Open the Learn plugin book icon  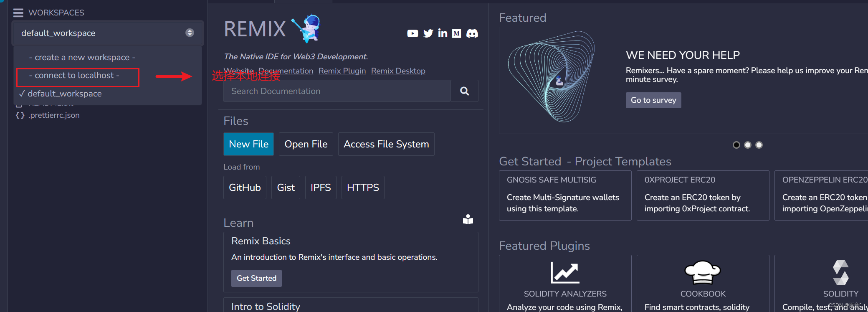pos(468,219)
